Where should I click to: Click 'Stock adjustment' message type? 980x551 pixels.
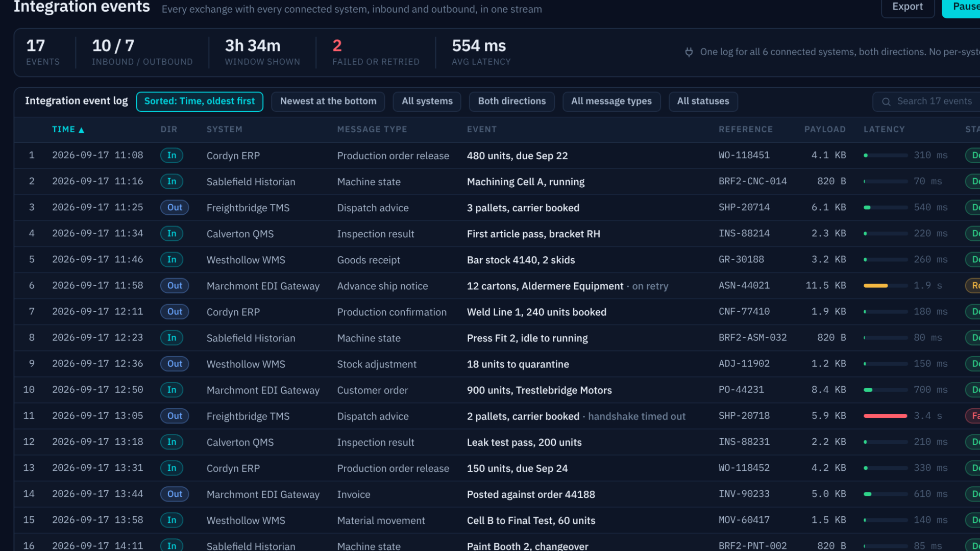[377, 364]
